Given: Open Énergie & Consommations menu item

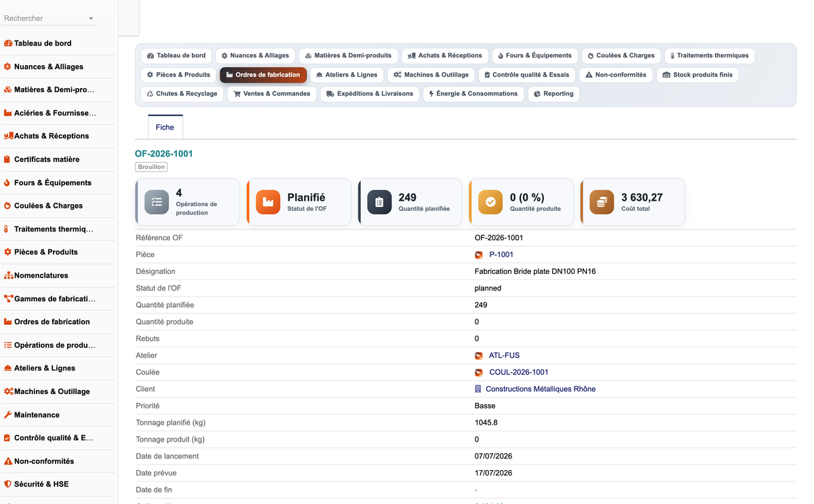Looking at the screenshot, I should click(473, 94).
